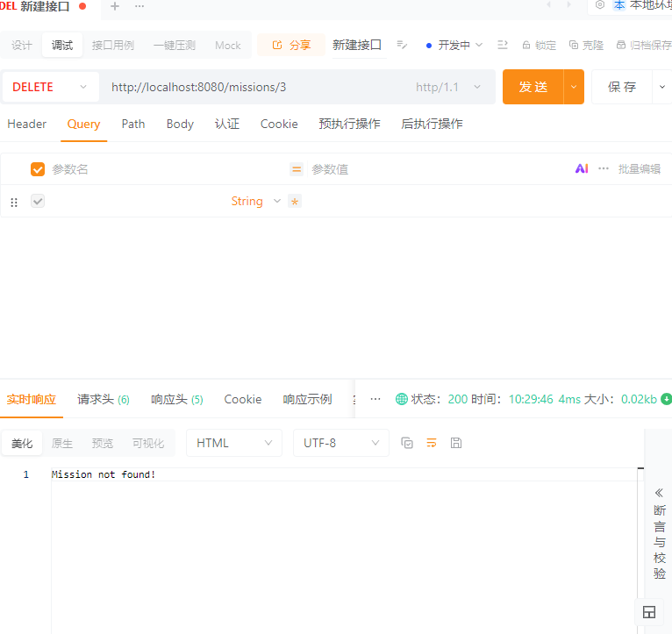Select the 原生 view mode
This screenshot has width=672, height=634.
point(62,444)
